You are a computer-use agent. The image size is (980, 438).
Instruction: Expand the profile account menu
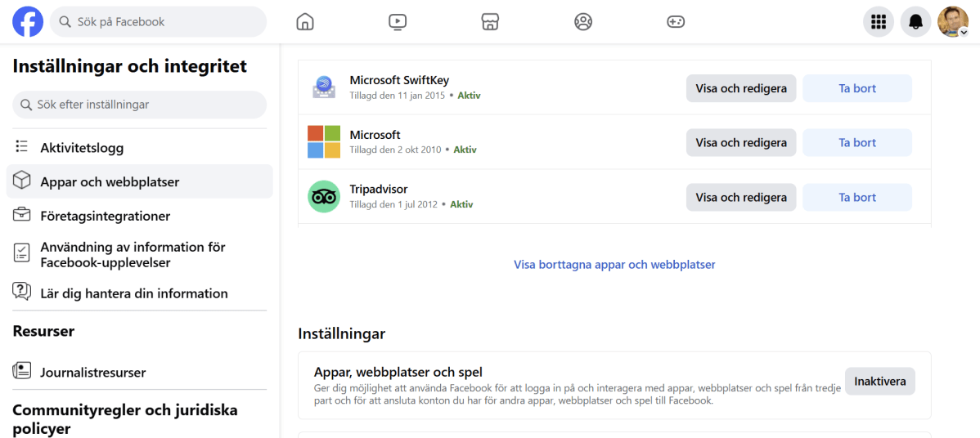pos(953,22)
